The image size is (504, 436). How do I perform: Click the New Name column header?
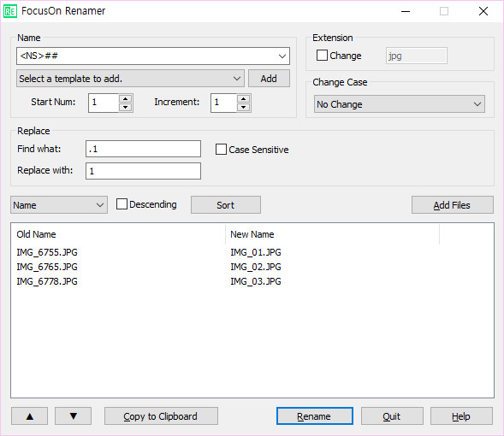point(332,234)
